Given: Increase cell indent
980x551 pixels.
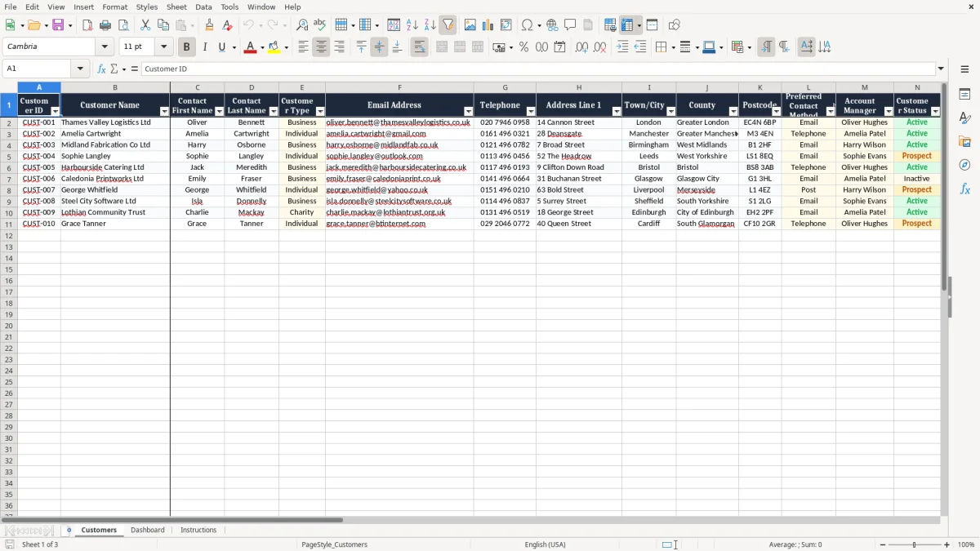Looking at the screenshot, I should tap(622, 47).
